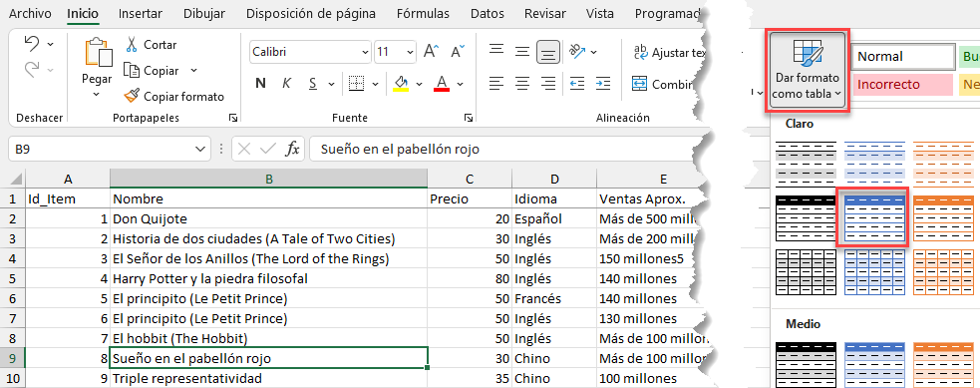
Task: Open Pegar options dropdown arrow
Action: (x=97, y=95)
